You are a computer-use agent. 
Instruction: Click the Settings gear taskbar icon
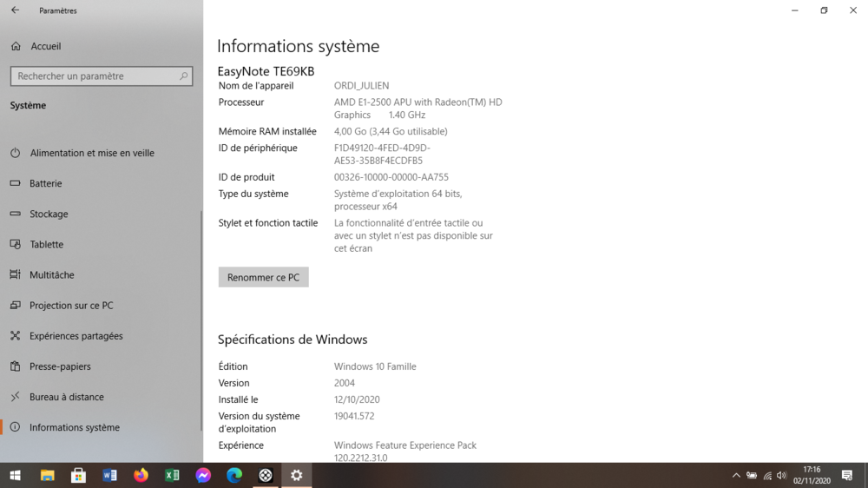point(297,475)
